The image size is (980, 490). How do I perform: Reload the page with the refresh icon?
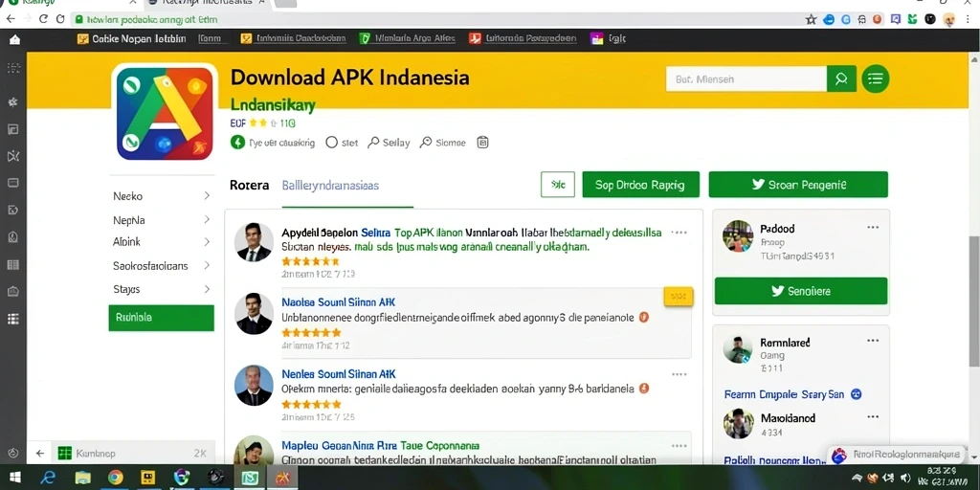tap(43, 19)
